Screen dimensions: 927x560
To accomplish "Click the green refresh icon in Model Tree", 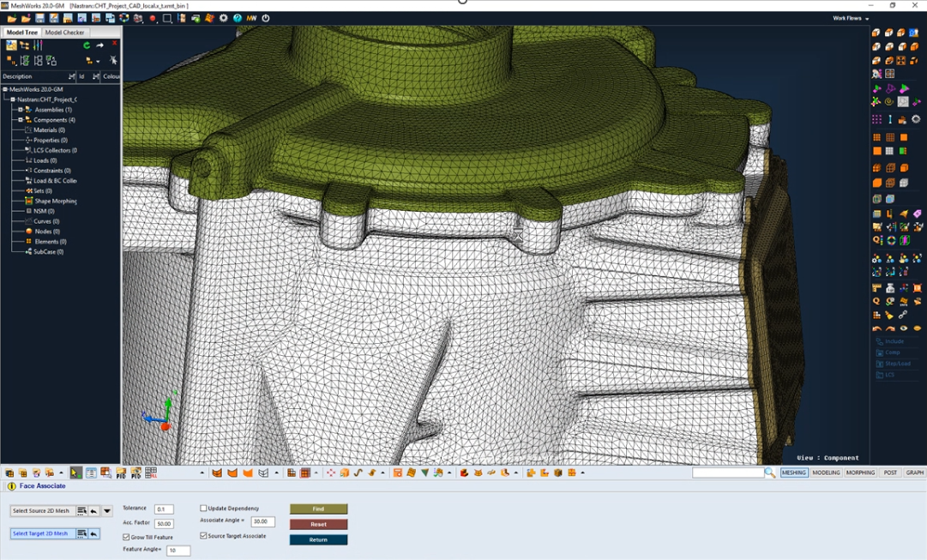I will [x=87, y=45].
